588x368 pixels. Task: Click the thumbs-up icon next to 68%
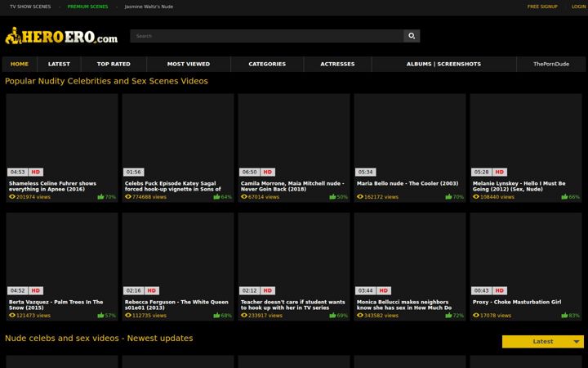216,316
